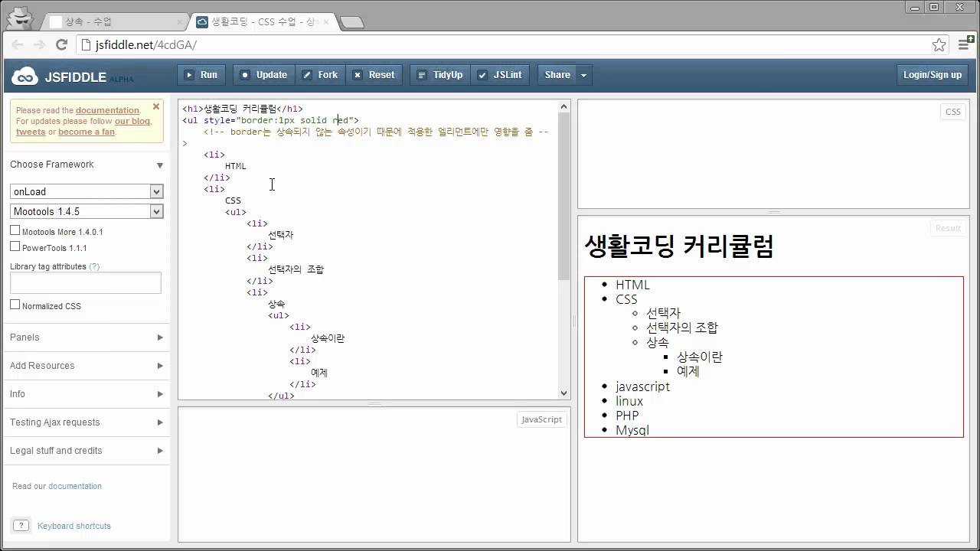980x551 pixels.
Task: Click the JSFiddle cloud logo
Action: pos(24,76)
